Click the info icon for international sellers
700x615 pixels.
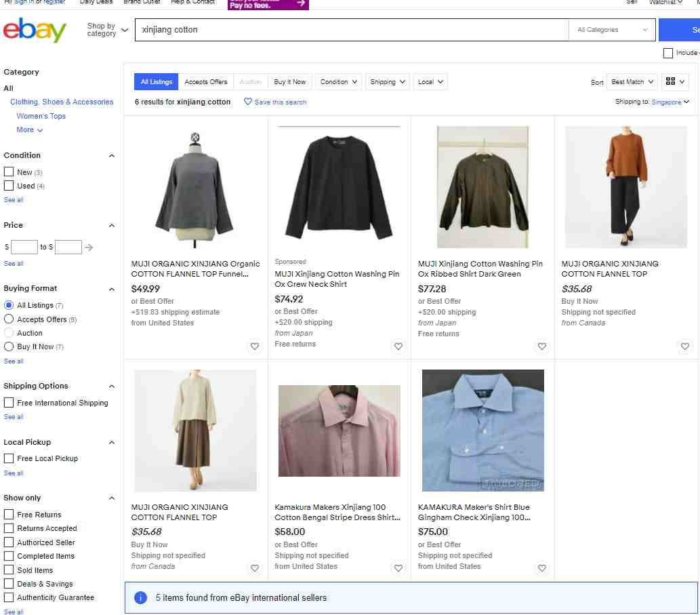(140, 597)
